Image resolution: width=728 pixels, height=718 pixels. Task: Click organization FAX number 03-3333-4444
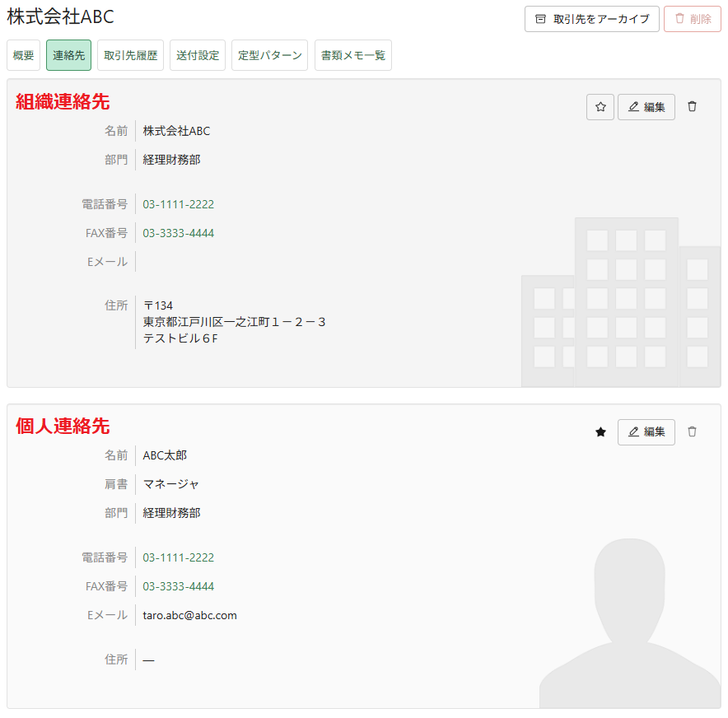tap(178, 233)
